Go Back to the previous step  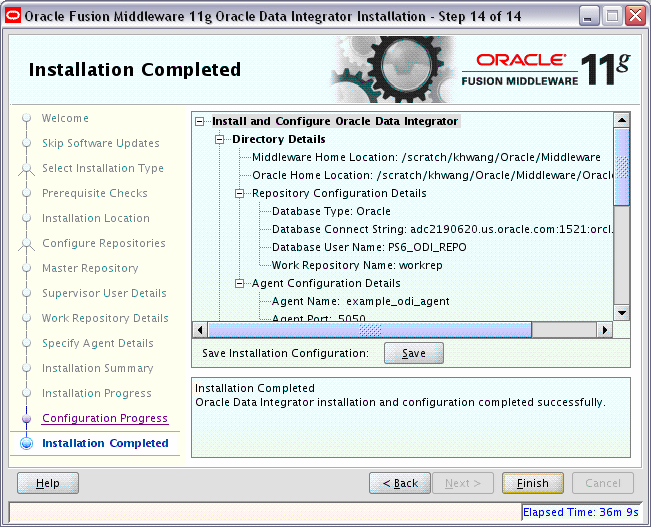[400, 483]
